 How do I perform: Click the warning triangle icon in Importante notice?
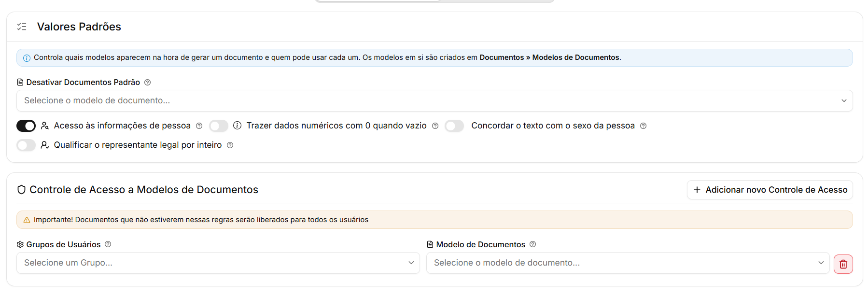coord(27,220)
